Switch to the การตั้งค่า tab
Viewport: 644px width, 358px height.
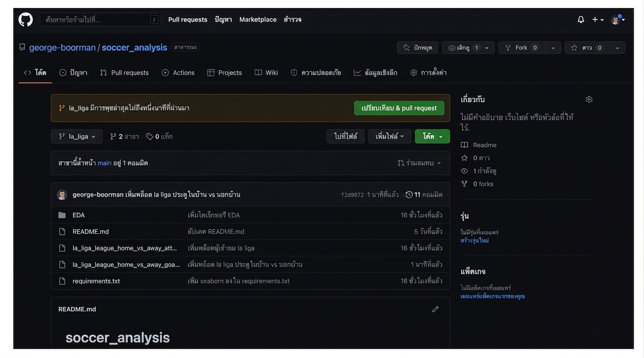point(428,73)
